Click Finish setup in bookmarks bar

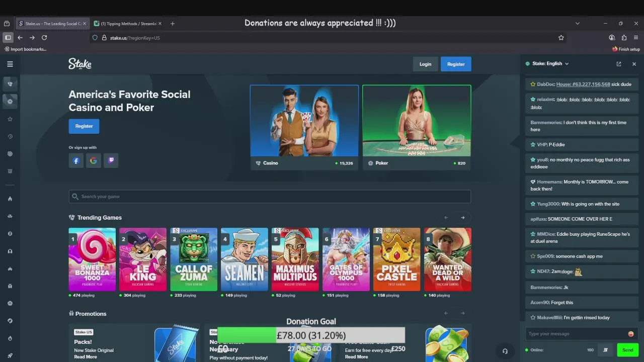coord(626,49)
